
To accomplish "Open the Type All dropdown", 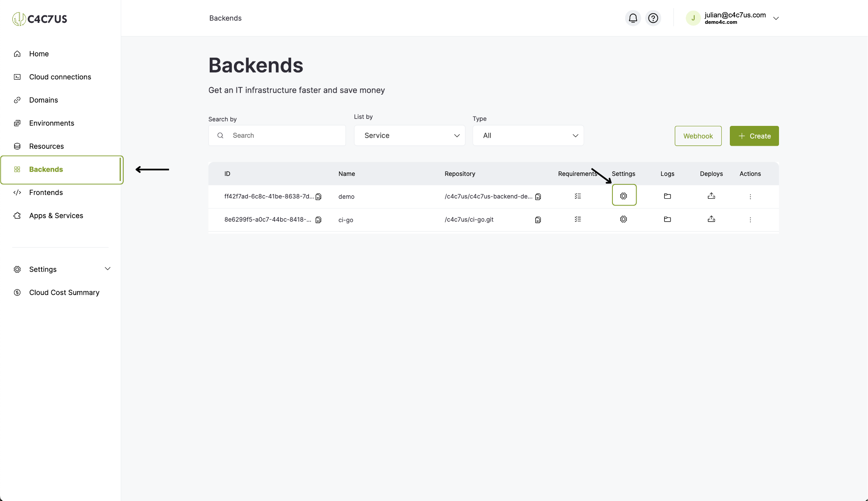I will tap(528, 136).
